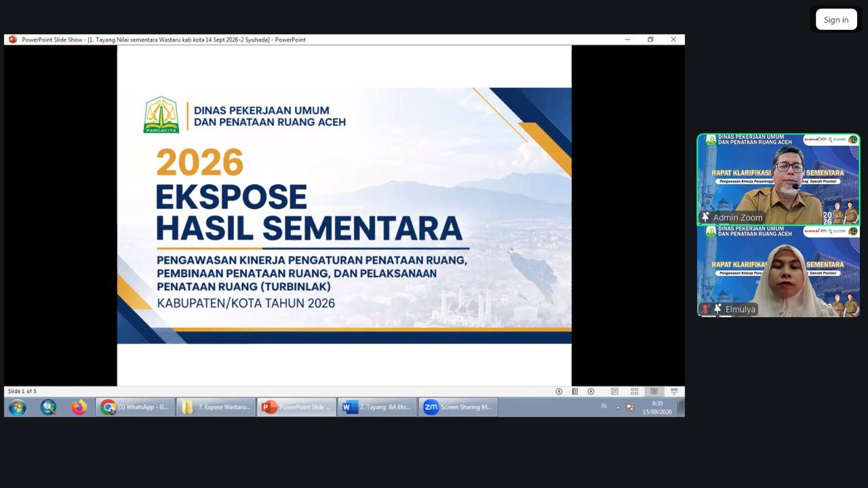Screen dimensions: 868x488
Task: Open Firefox from the taskbar
Action: click(x=79, y=407)
